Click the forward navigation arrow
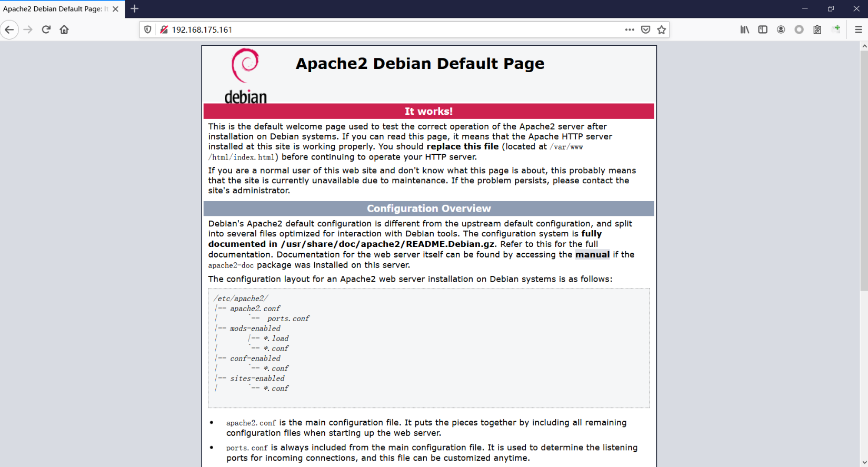Screen dimensions: 868x467 pos(28,29)
